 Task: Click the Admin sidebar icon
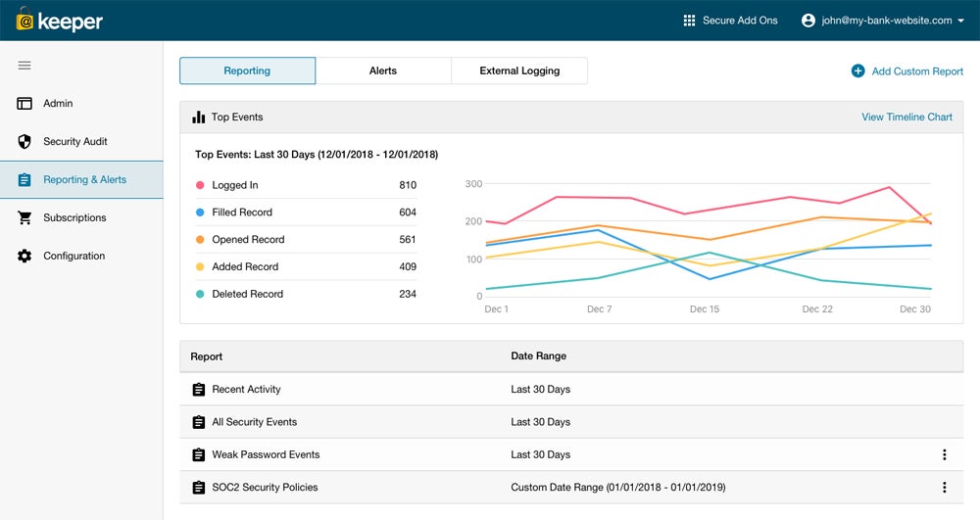24,104
